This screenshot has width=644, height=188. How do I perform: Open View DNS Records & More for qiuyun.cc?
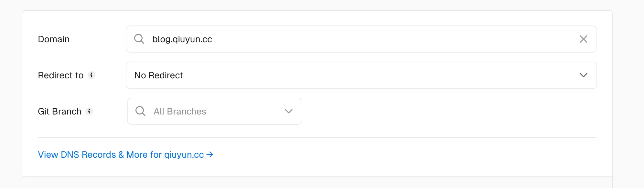pos(125,155)
